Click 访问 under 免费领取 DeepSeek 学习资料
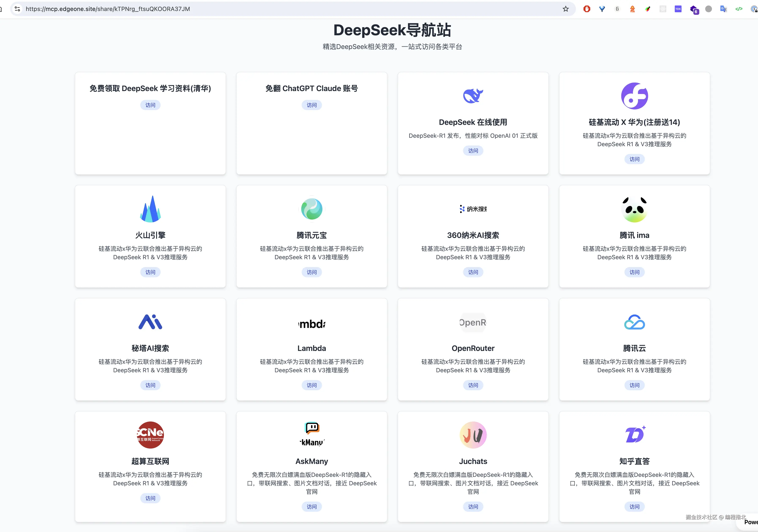Image resolution: width=758 pixels, height=532 pixels. point(150,105)
